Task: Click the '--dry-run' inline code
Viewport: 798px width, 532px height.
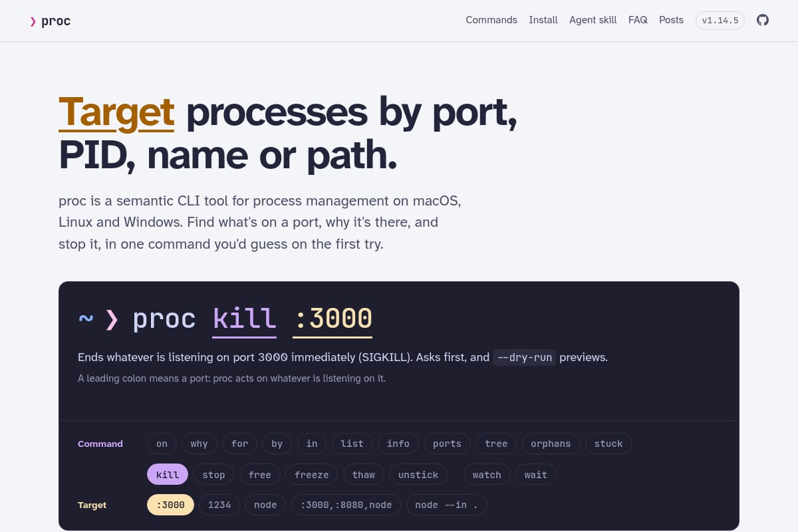Action: [524, 357]
